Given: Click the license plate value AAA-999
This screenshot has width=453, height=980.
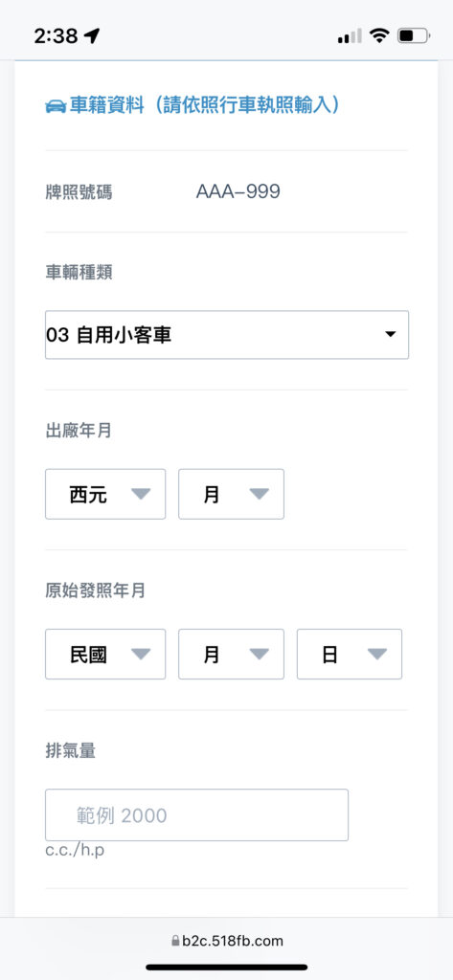Looking at the screenshot, I should 238,191.
